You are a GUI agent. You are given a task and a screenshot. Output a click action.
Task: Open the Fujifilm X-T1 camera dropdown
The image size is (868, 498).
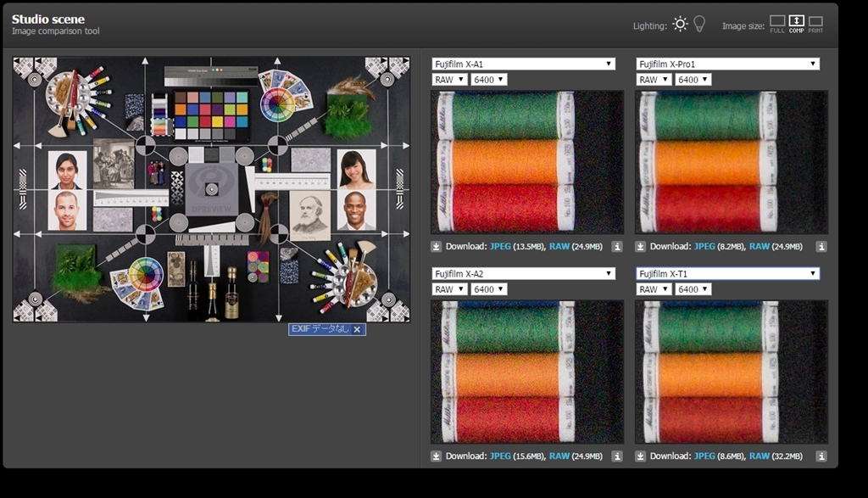(x=728, y=274)
